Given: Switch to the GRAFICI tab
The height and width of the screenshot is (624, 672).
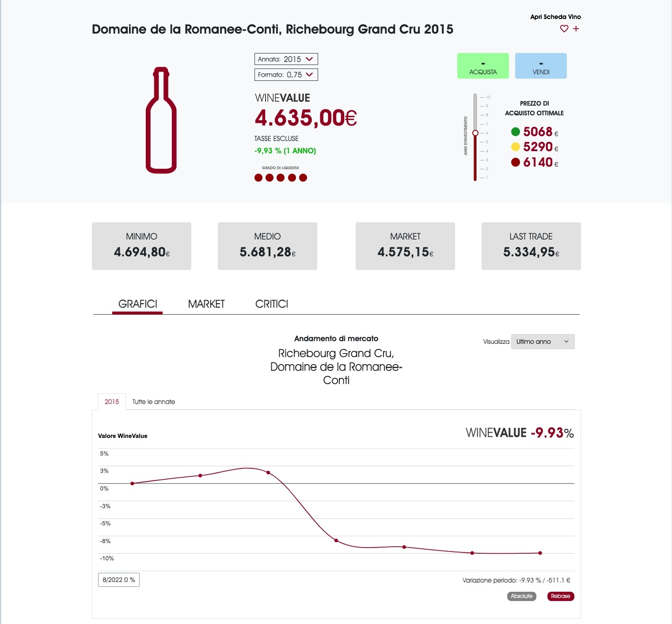Looking at the screenshot, I should 137,304.
